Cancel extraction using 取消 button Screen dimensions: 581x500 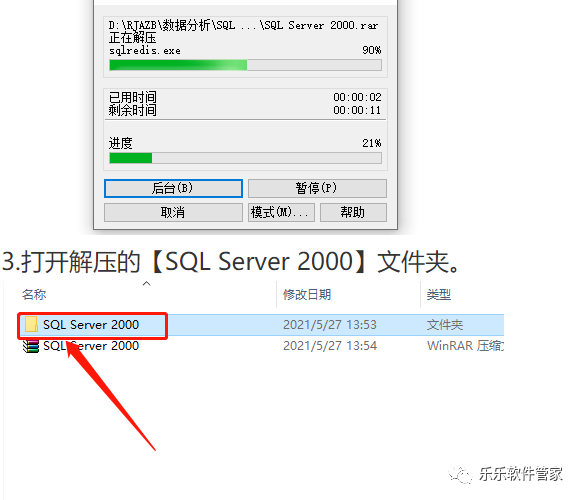pos(173,212)
